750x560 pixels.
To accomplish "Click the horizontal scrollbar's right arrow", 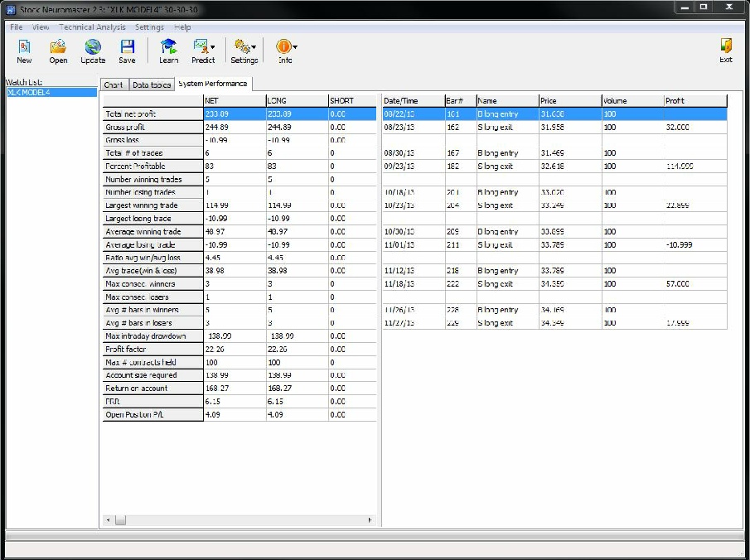I will pos(370,520).
